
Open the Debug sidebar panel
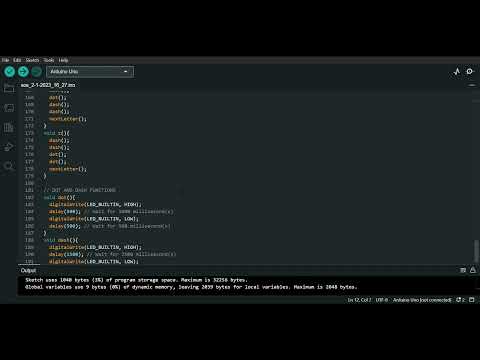point(9,146)
